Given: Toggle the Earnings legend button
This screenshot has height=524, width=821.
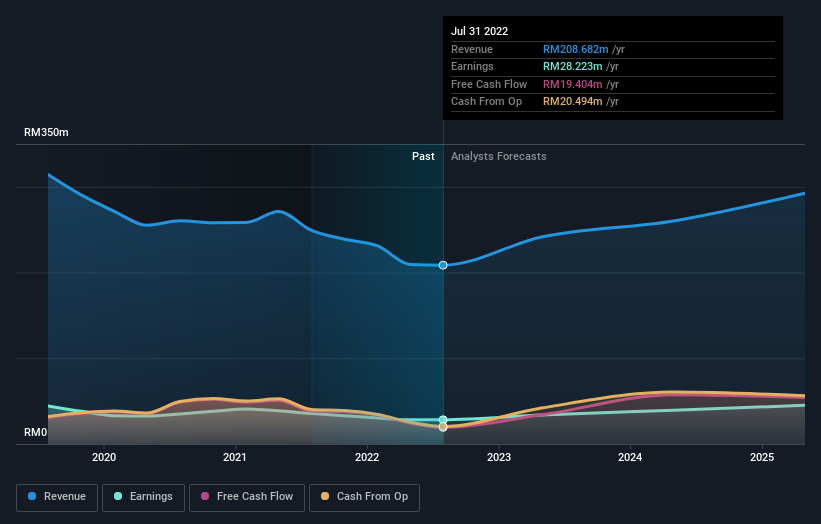Looking at the screenshot, I should pos(143,497).
